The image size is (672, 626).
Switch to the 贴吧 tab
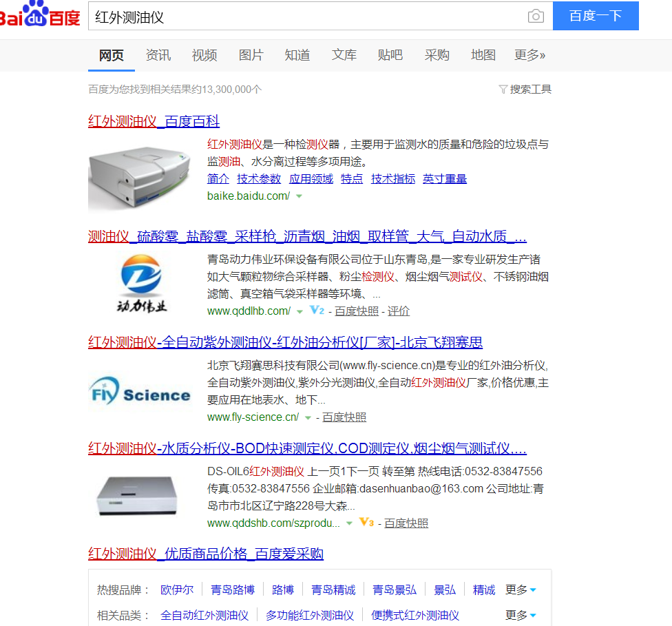pyautogui.click(x=390, y=55)
